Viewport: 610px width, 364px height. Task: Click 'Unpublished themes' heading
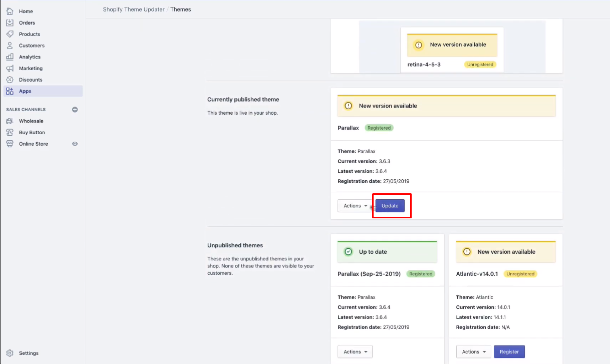tap(235, 245)
